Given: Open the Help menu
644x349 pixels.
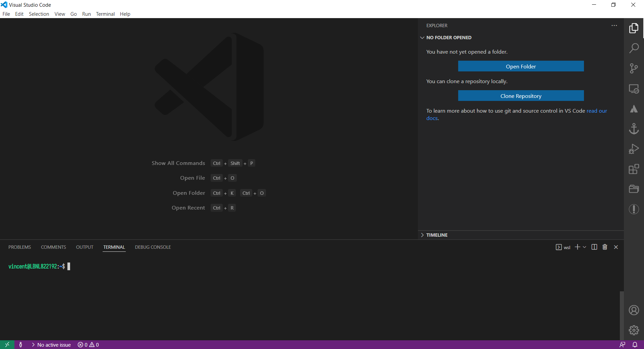Looking at the screenshot, I should coord(125,14).
